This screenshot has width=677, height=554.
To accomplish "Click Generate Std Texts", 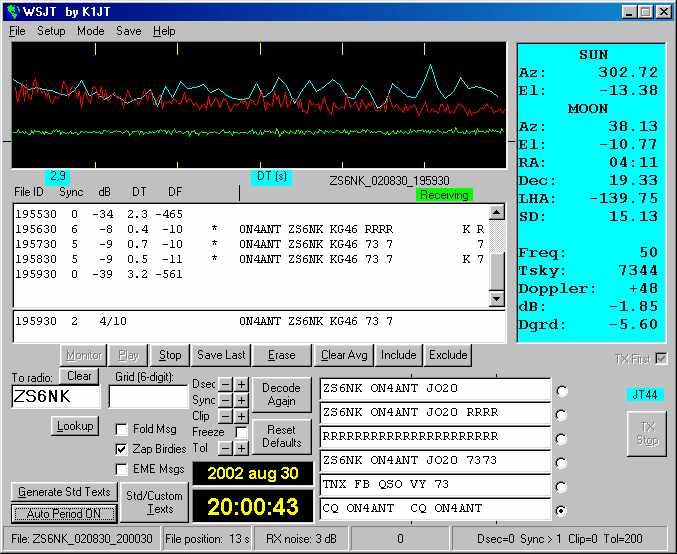I will [64, 492].
